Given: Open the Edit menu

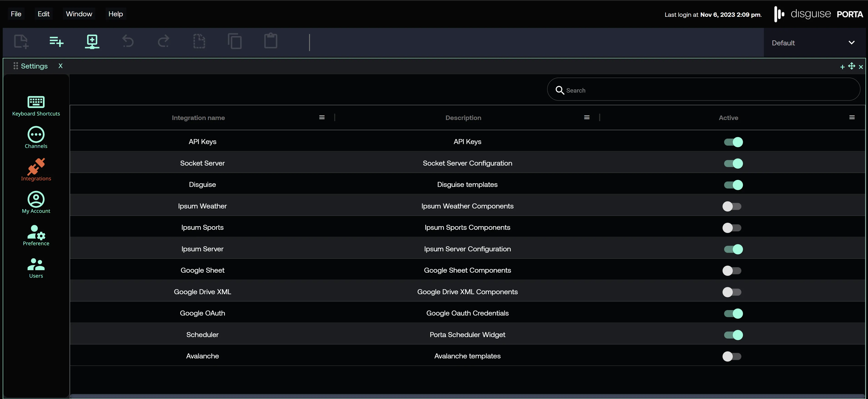Looking at the screenshot, I should pos(44,14).
